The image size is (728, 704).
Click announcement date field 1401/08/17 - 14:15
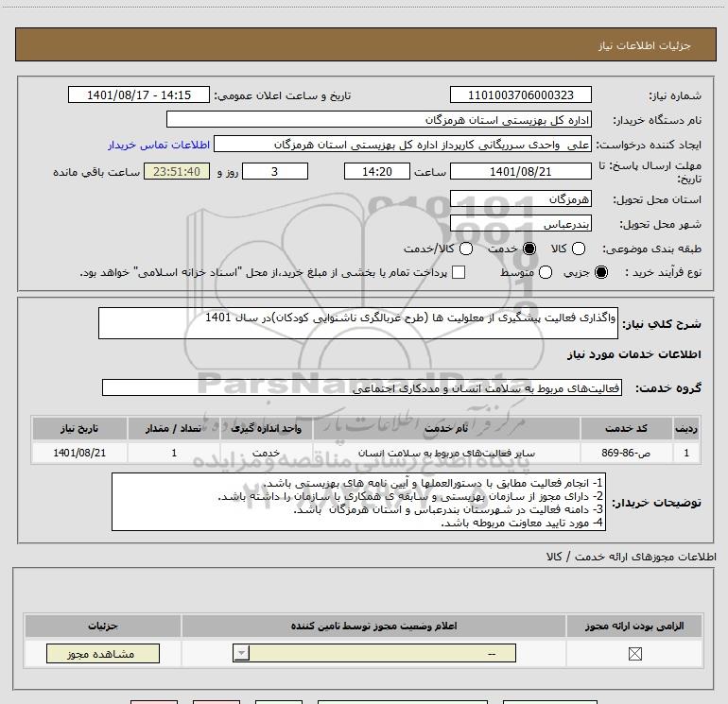139,94
